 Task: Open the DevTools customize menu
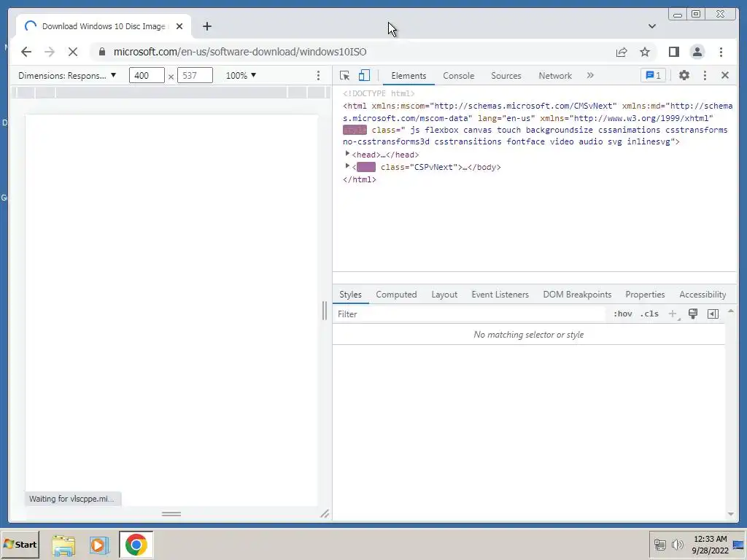[x=705, y=75]
